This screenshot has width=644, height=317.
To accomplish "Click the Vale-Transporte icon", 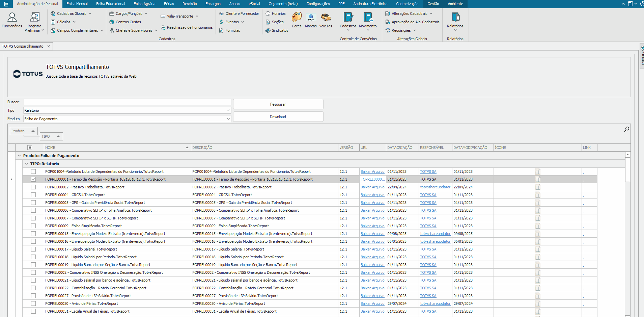I will [163, 16].
